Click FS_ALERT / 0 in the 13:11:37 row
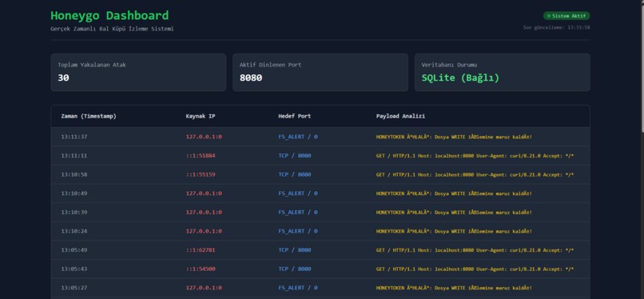The height and width of the screenshot is (299, 644). [x=298, y=137]
